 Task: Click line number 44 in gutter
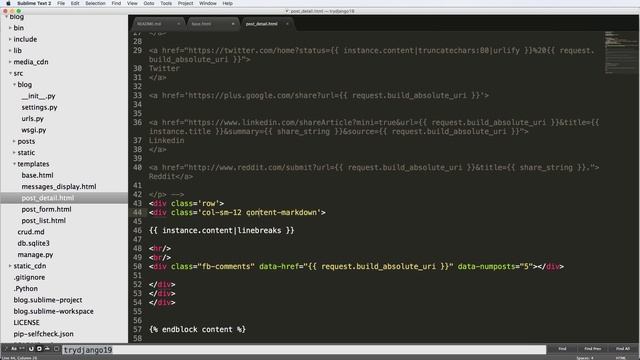(137, 213)
